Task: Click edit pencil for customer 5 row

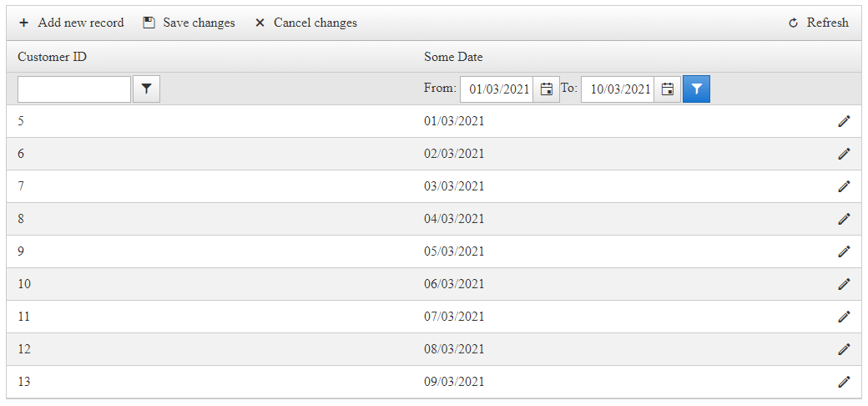Action: 844,121
